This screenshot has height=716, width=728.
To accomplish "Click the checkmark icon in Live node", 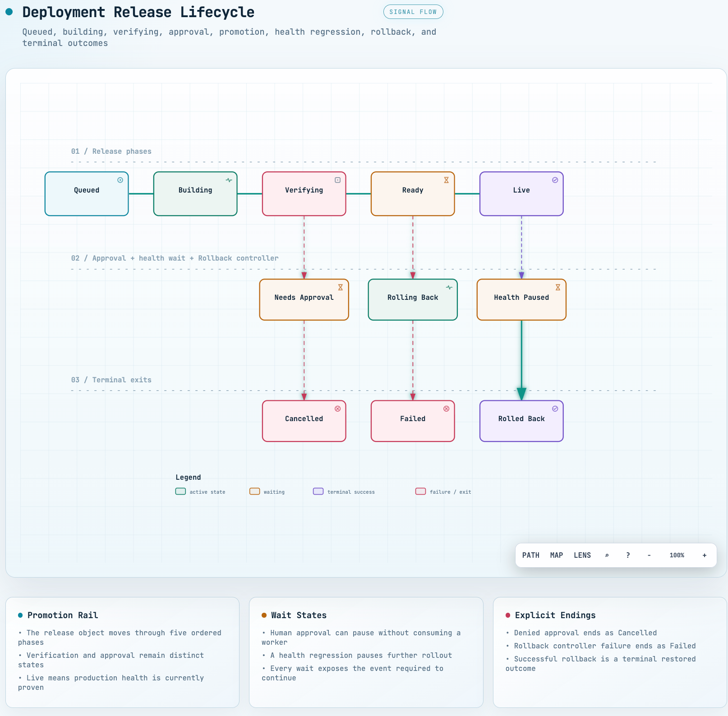I will point(555,180).
